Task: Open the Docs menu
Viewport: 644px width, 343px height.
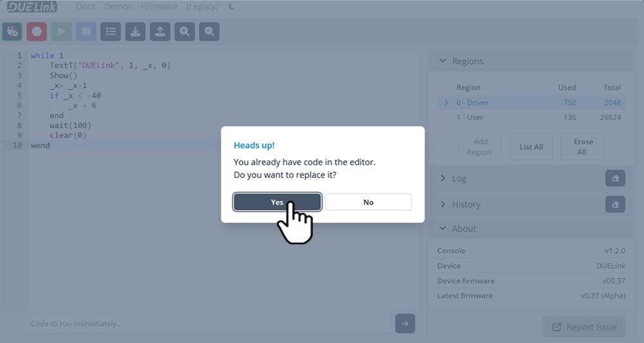Action: pyautogui.click(x=85, y=7)
